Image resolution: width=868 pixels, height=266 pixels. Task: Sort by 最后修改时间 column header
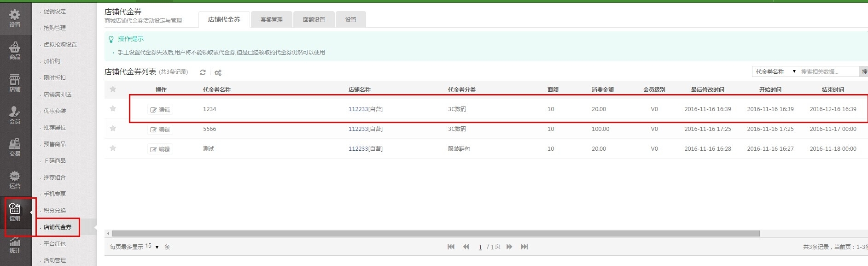[708, 90]
